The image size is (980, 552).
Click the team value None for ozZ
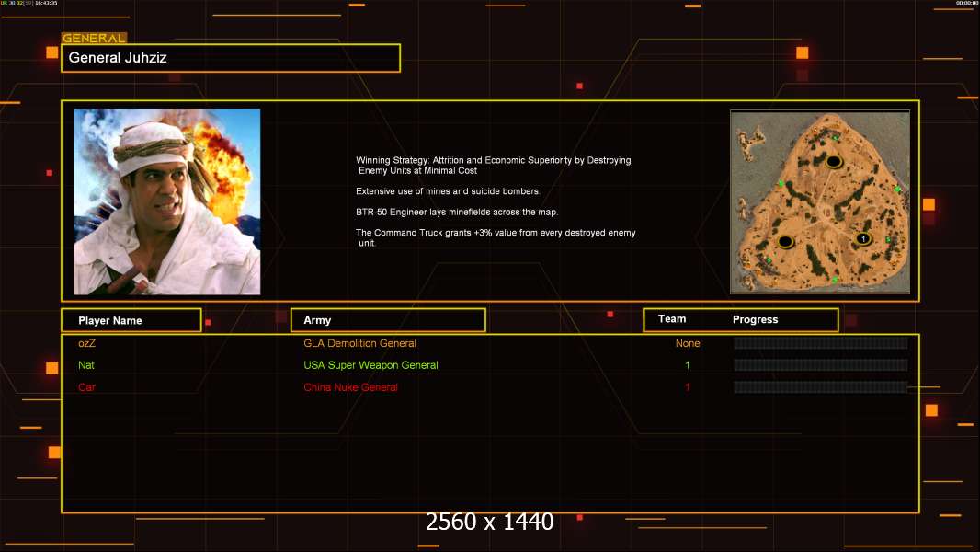tap(688, 343)
